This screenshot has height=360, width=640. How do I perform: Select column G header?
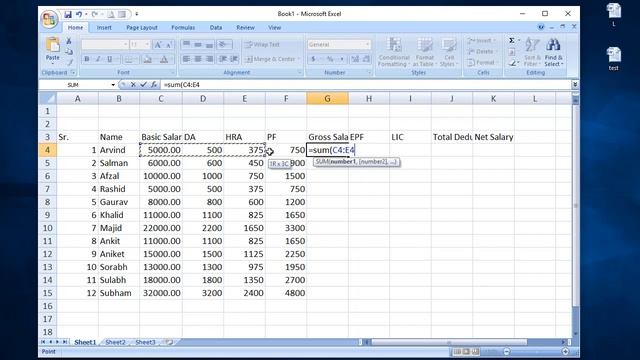pyautogui.click(x=327, y=98)
